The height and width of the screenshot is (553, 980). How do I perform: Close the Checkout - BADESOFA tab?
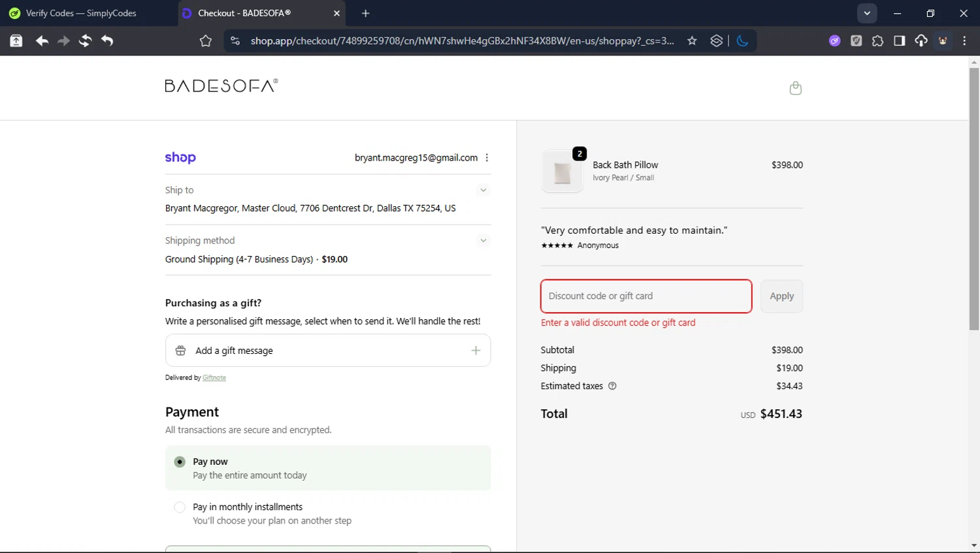336,13
